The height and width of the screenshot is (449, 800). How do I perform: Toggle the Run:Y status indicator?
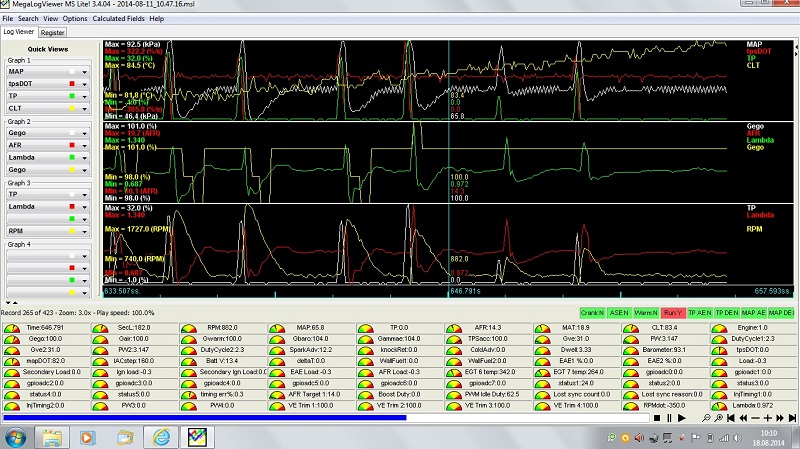(x=673, y=313)
